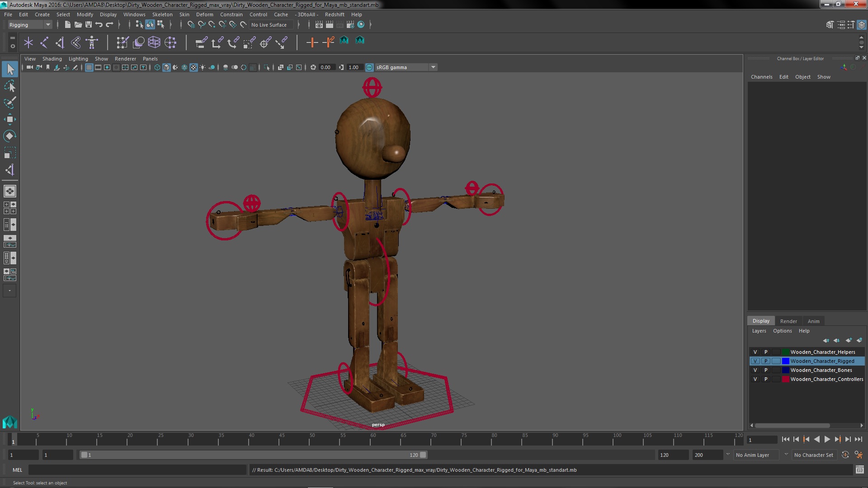868x488 pixels.
Task: Open the Layers menu in Layer Editor
Action: coord(759,331)
